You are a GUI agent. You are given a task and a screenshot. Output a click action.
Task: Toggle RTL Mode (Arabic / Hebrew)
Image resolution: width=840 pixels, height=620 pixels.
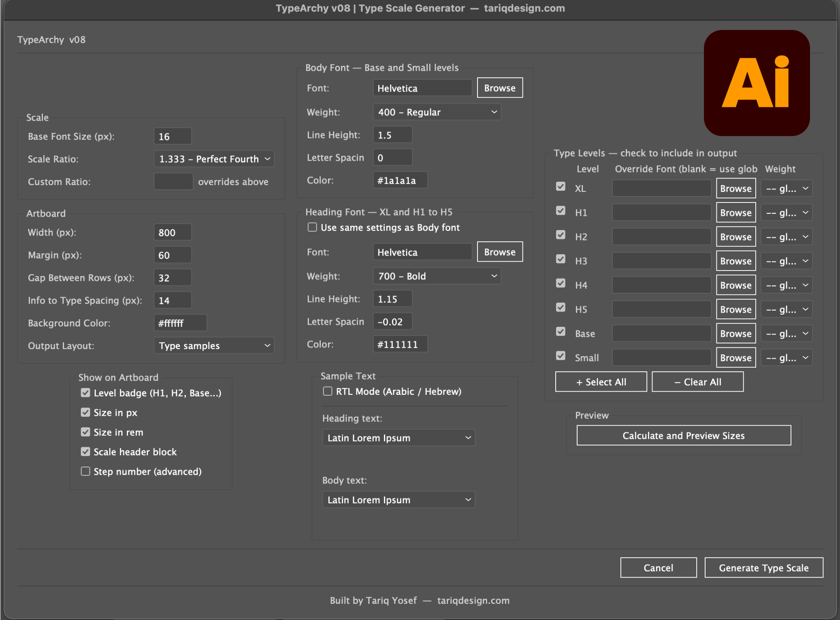coord(328,391)
